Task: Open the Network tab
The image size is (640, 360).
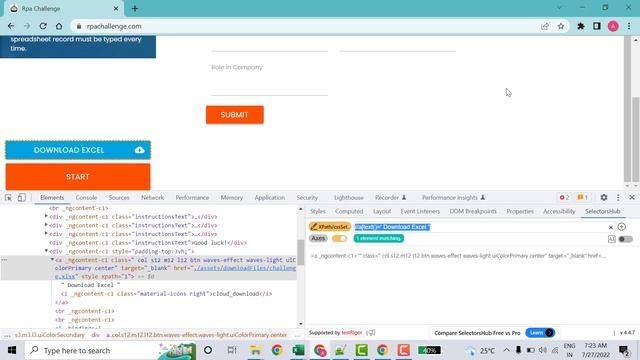Action: [x=152, y=198]
